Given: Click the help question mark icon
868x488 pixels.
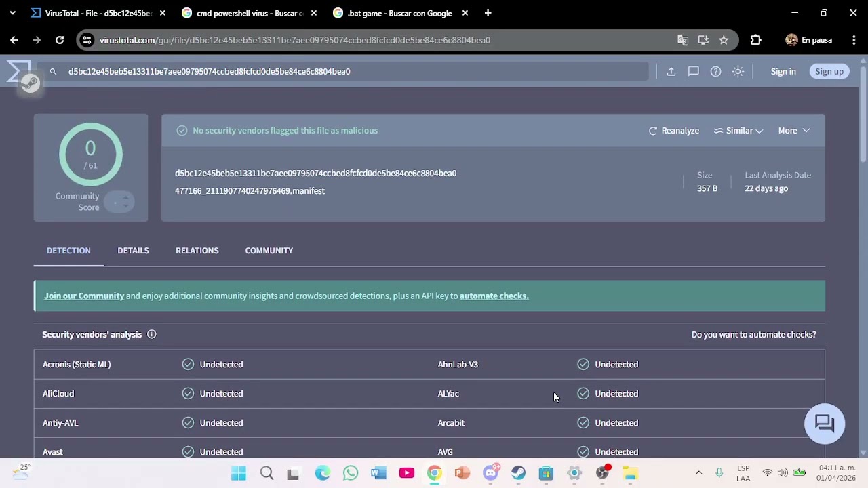Looking at the screenshot, I should pyautogui.click(x=715, y=71).
